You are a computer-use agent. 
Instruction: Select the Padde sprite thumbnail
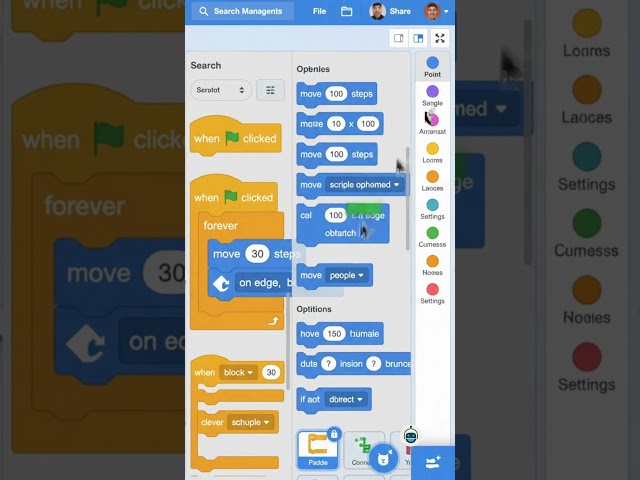coord(318,449)
